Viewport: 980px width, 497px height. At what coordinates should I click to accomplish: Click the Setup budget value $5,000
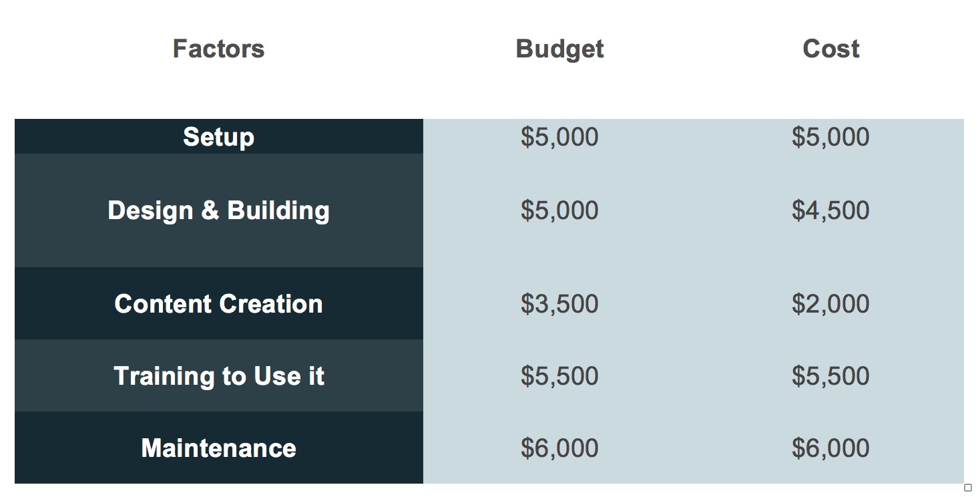coord(559,136)
